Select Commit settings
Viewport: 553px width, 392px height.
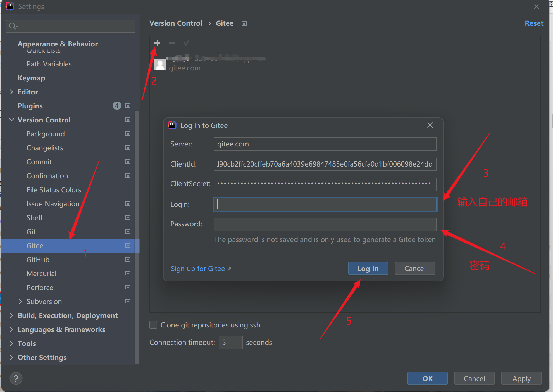[39, 162]
